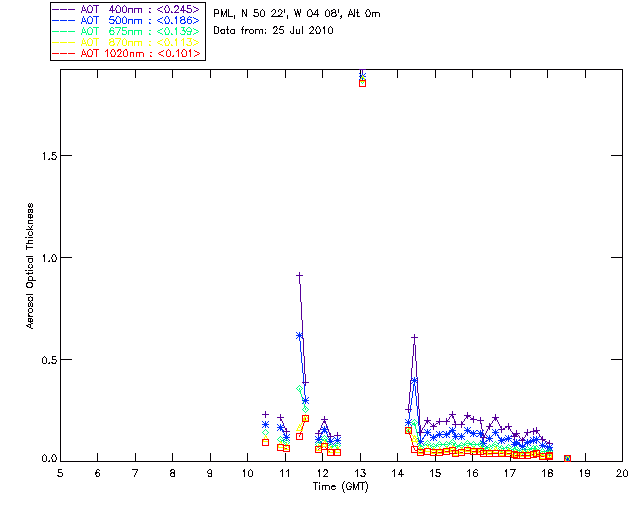Click the x-axis tick label '6'

(98, 473)
